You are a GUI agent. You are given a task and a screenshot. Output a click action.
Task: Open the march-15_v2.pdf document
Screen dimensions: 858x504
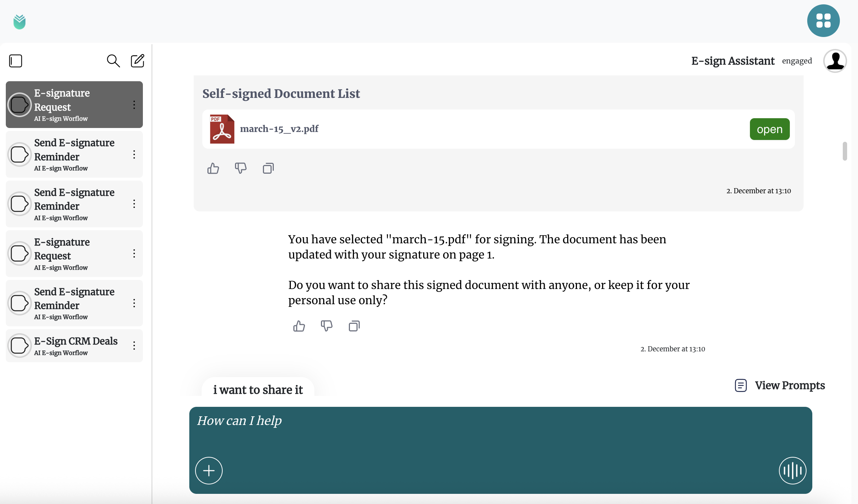[x=770, y=129]
